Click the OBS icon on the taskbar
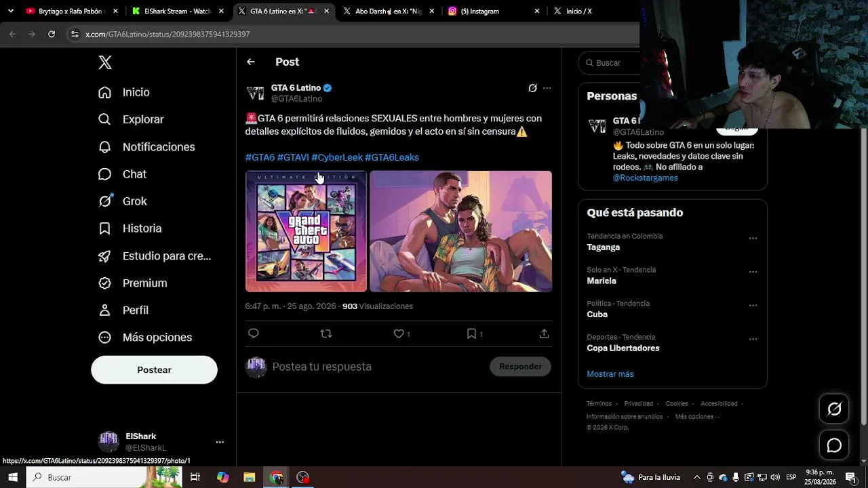 (302, 477)
